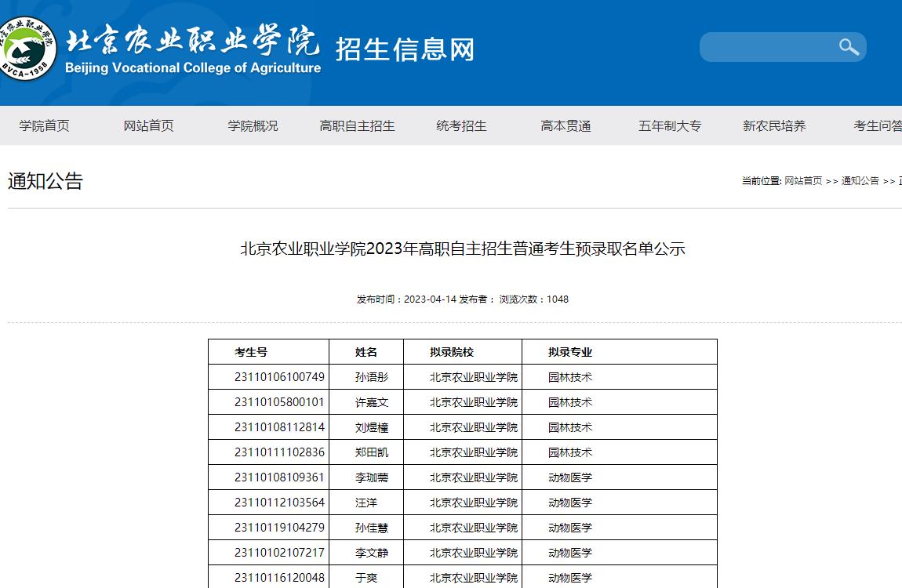
Task: Open 五年制大专 menu item
Action: coord(670,125)
